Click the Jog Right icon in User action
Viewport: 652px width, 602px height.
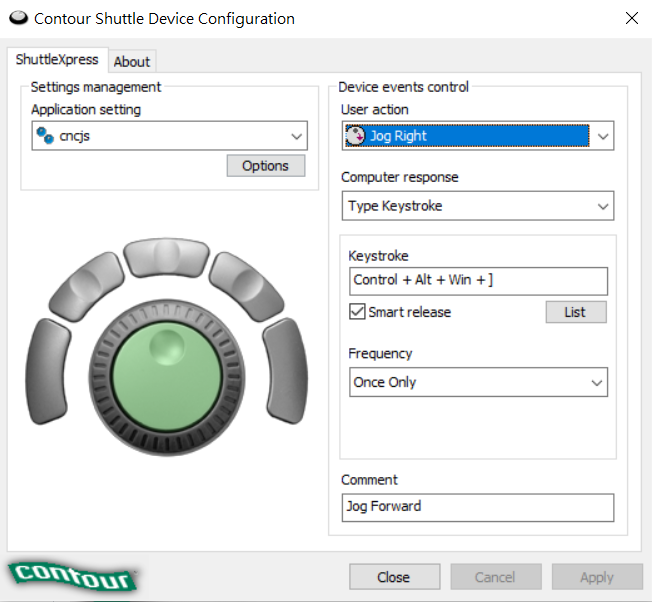point(355,136)
